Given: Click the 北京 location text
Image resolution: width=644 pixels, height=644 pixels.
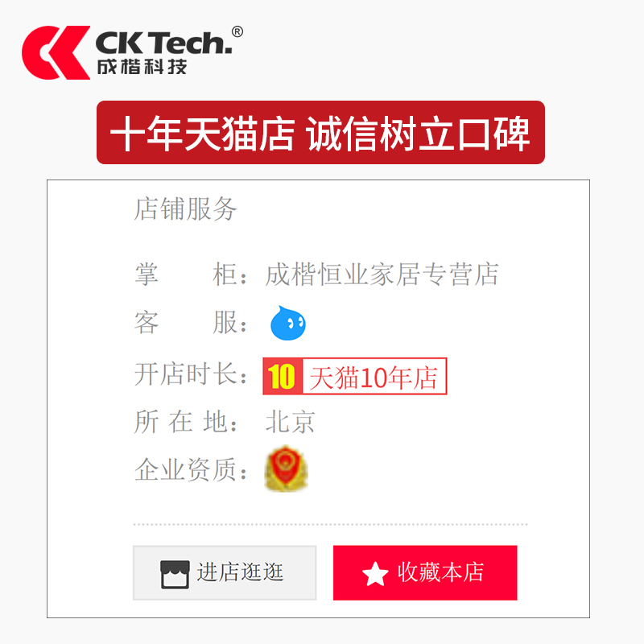Looking at the screenshot, I should [x=291, y=422].
